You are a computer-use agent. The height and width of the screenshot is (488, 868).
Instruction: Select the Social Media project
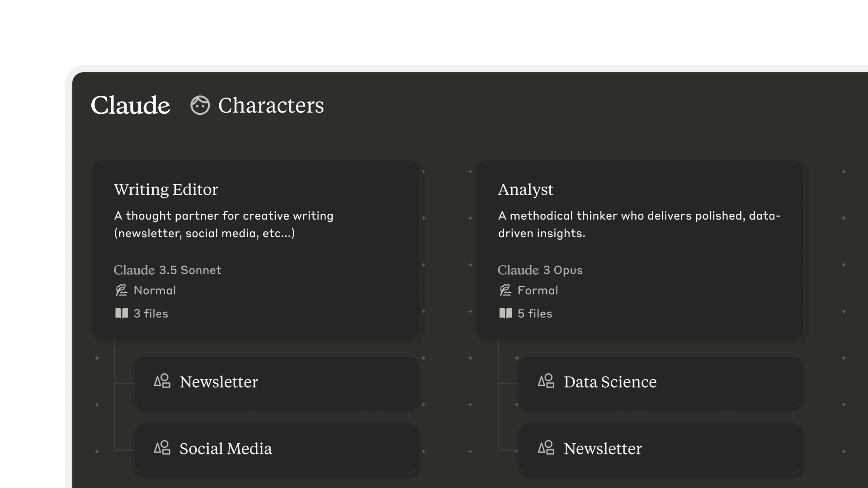[277, 448]
